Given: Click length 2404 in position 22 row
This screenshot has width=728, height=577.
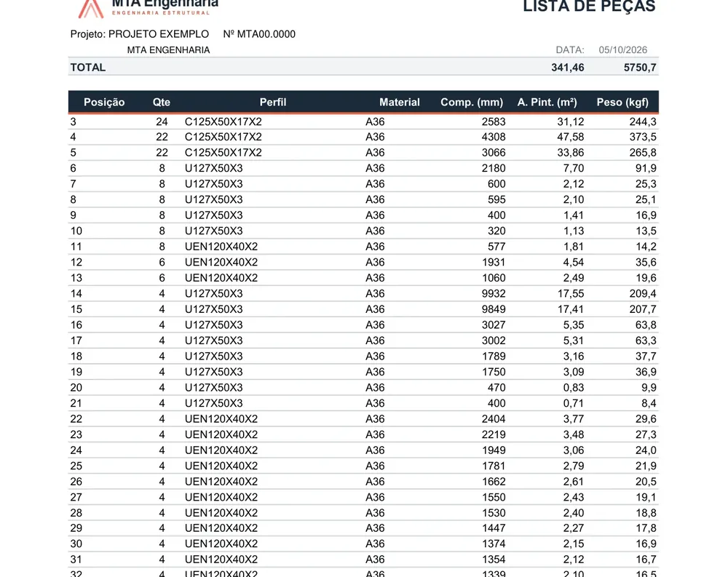Looking at the screenshot, I should click(x=494, y=419).
